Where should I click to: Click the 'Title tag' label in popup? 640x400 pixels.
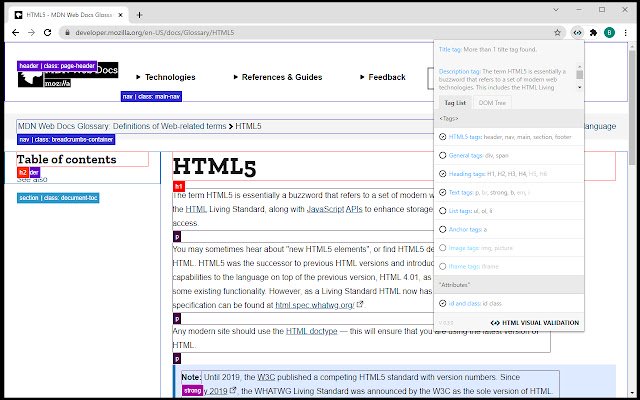pos(450,50)
